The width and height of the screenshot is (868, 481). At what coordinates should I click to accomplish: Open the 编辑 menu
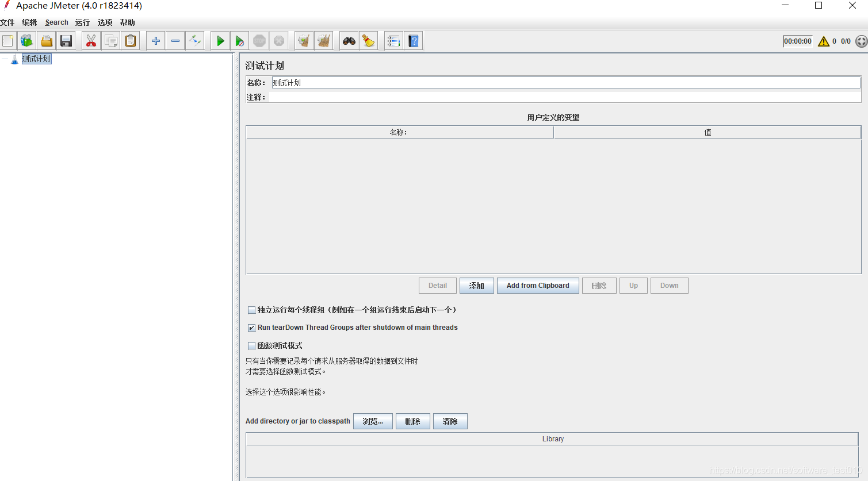click(29, 22)
